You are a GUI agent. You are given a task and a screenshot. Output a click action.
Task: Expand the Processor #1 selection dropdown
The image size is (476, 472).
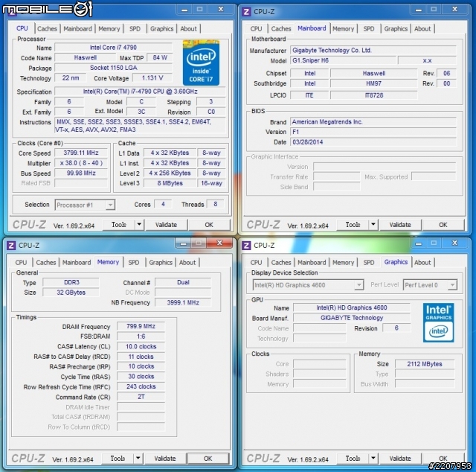(x=111, y=205)
